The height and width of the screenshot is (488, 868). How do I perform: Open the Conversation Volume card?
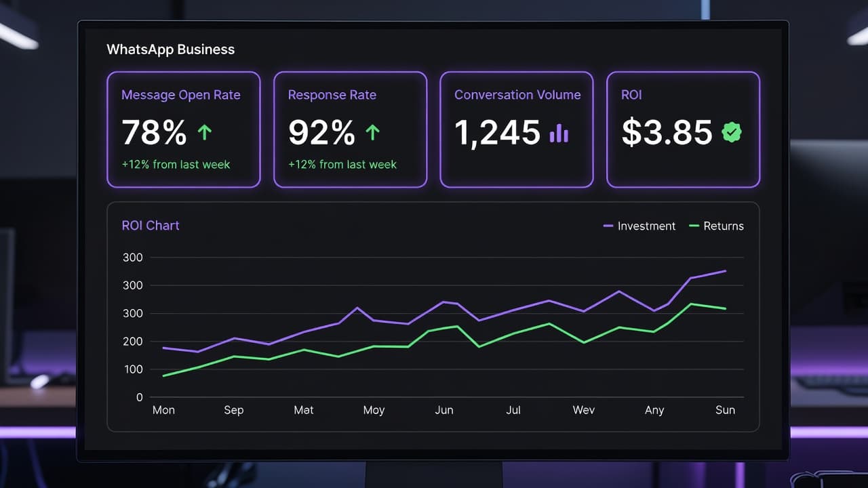517,129
